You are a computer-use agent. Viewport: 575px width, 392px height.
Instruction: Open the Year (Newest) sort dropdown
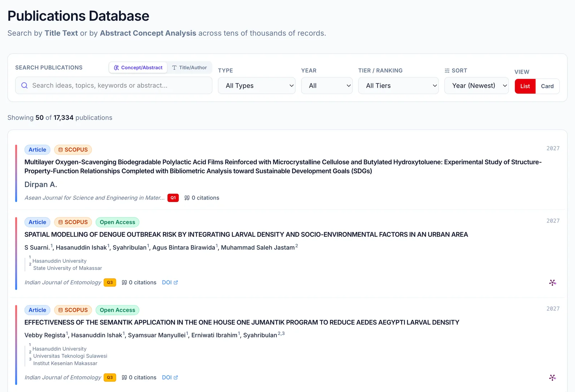point(477,85)
